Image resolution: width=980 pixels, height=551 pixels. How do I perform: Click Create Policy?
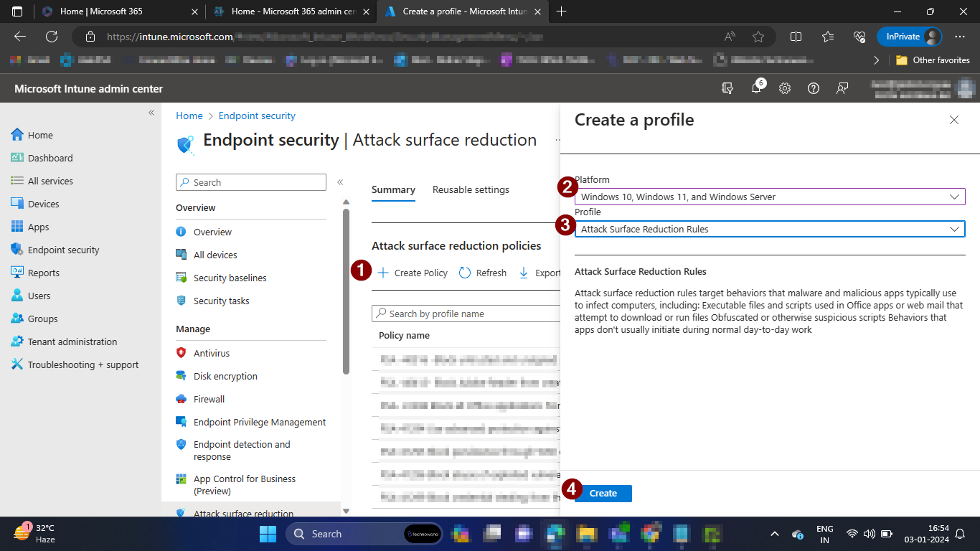point(413,273)
